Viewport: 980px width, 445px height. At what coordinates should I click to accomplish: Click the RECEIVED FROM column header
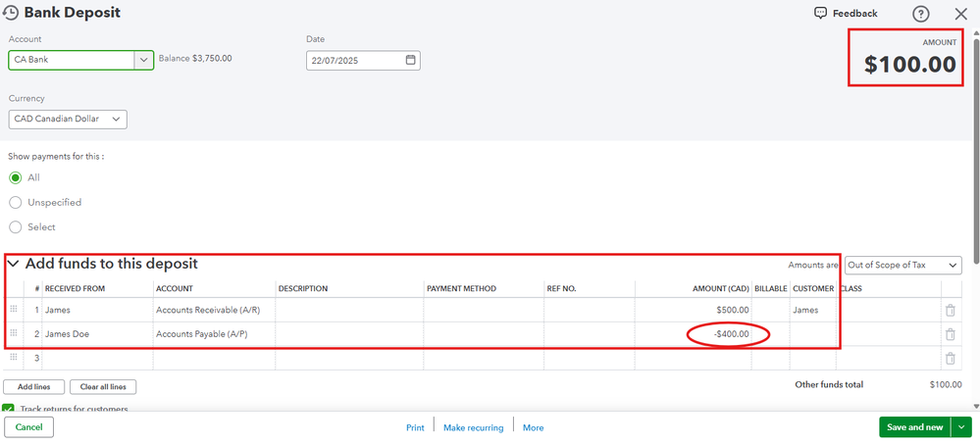coord(75,289)
